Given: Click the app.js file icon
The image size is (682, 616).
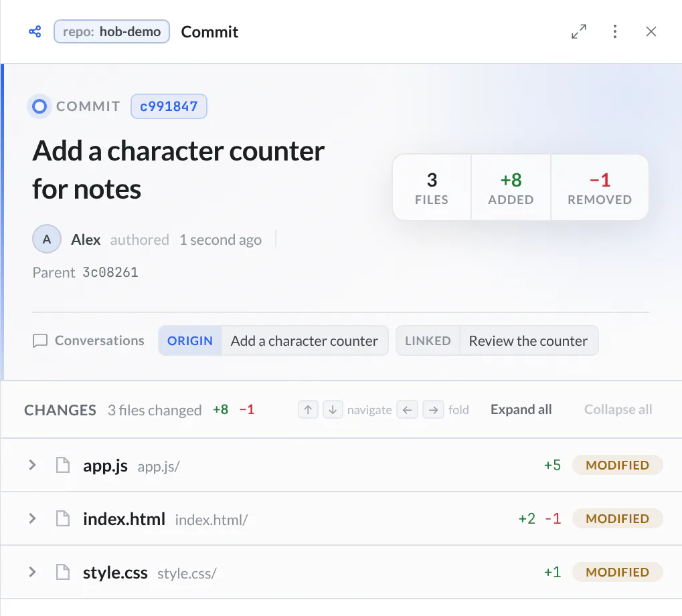Looking at the screenshot, I should coord(63,465).
